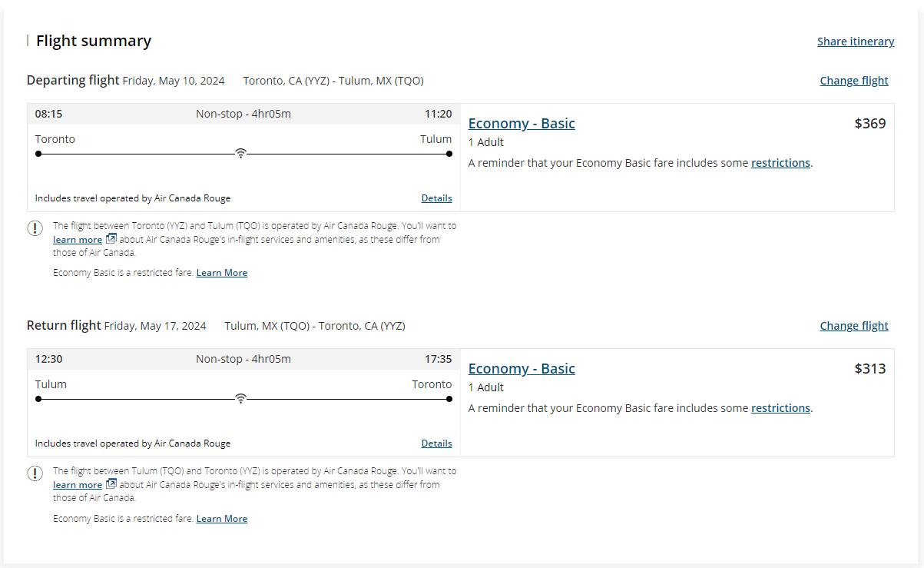Follow the Air Canada Rouge learn more link for the departing flight
924x568 pixels.
coord(78,240)
